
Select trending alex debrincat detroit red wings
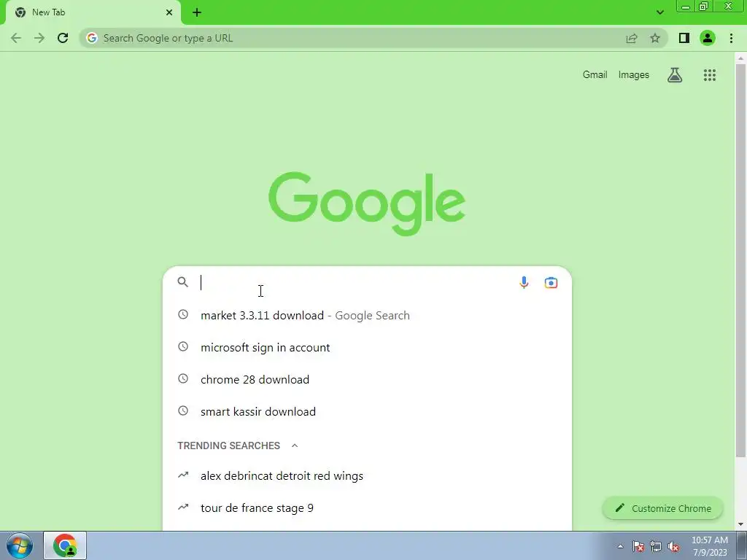367,475
